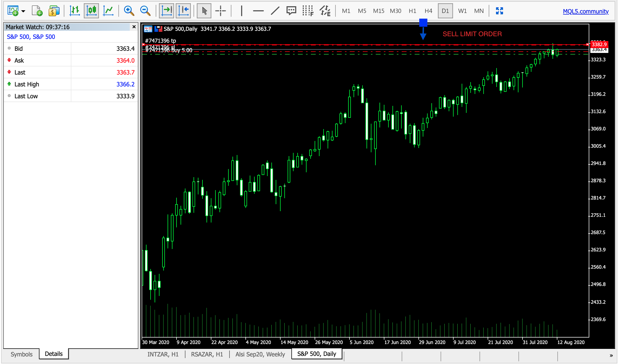This screenshot has height=364, width=619.
Task: Click the #7471396 tp line label
Action: click(161, 41)
